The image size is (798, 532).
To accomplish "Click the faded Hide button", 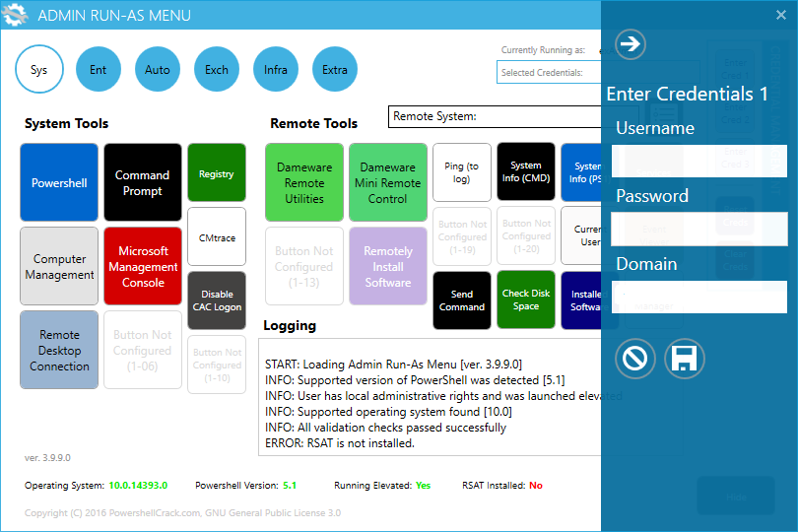I will point(735,497).
